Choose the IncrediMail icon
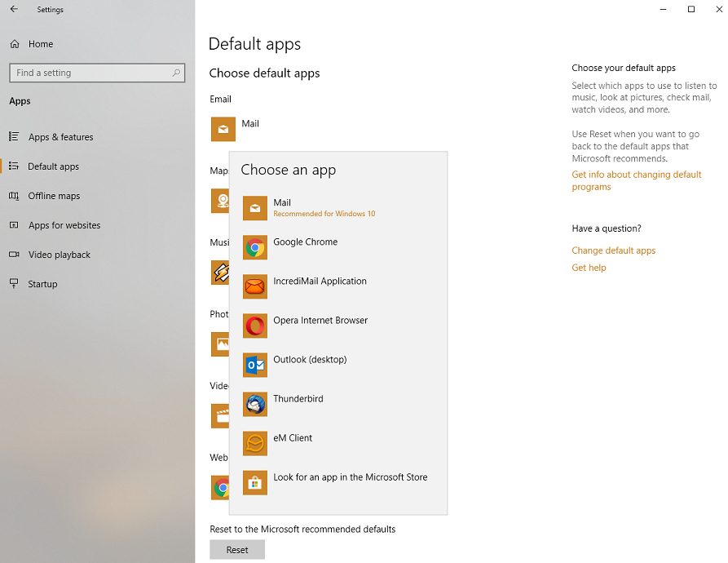 coord(255,286)
